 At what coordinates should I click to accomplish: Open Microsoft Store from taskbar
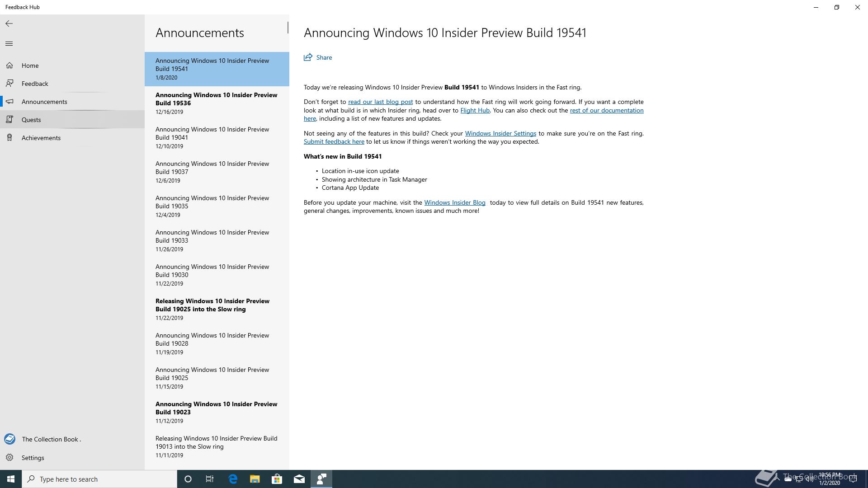click(x=277, y=479)
